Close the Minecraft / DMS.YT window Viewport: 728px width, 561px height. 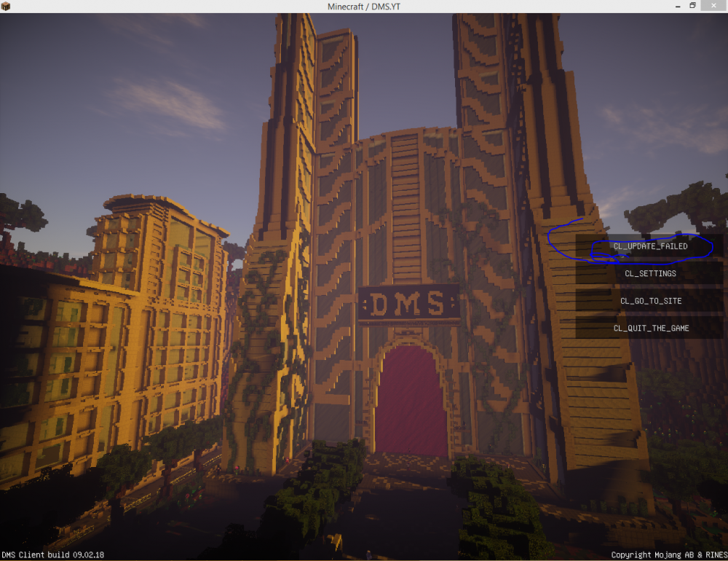pyautogui.click(x=714, y=6)
